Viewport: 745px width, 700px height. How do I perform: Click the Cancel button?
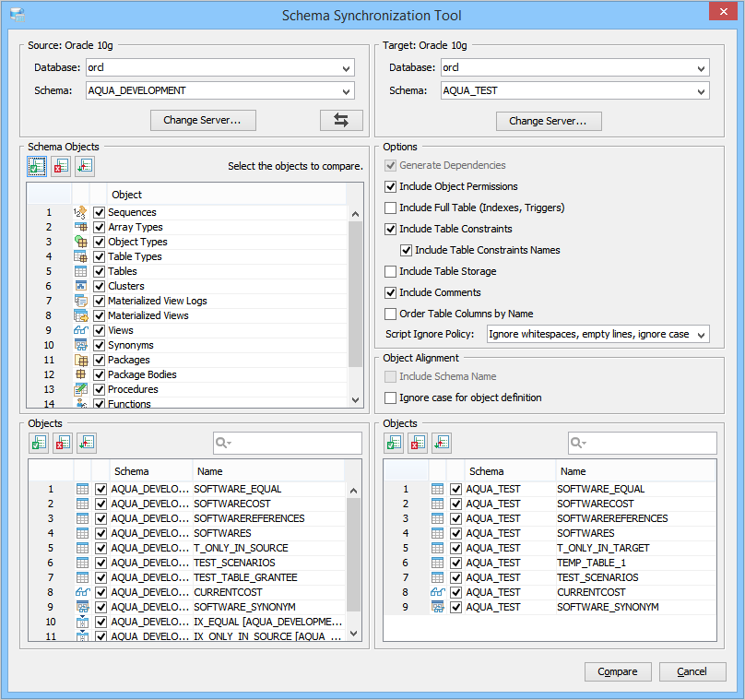coord(692,671)
